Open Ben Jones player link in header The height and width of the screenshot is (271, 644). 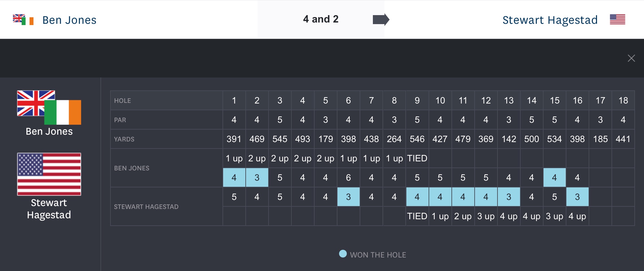69,20
